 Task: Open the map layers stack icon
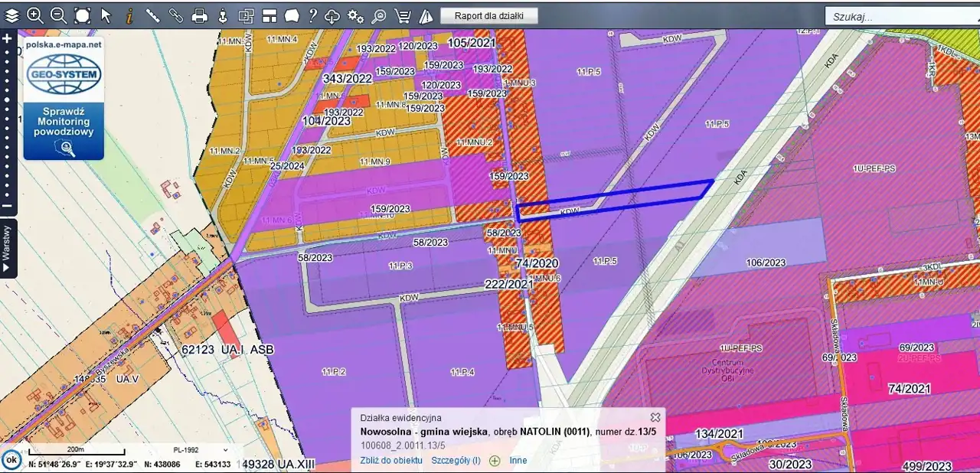[x=11, y=15]
